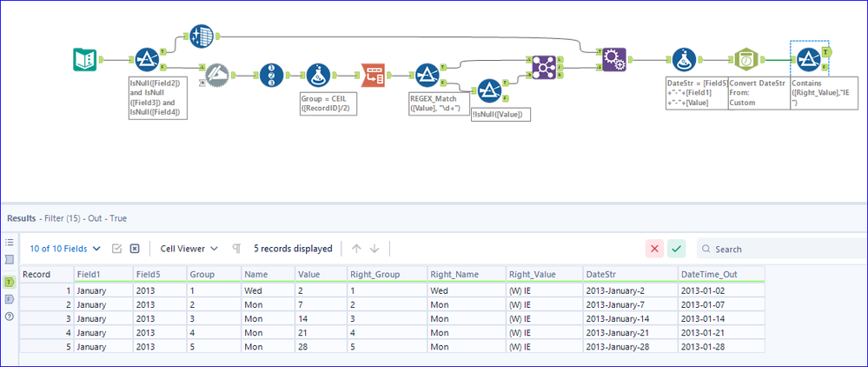Click the Field5 column header
This screenshot has height=367, width=868.
[159, 275]
